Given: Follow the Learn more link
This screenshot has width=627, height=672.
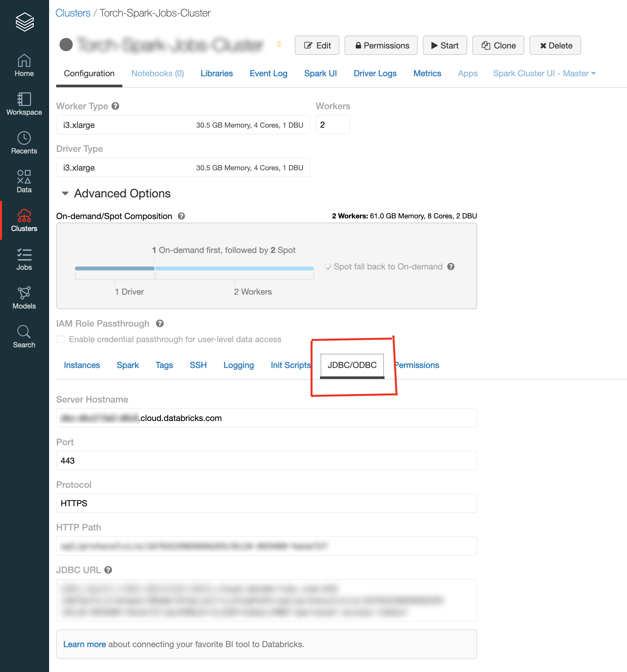Looking at the screenshot, I should [85, 644].
